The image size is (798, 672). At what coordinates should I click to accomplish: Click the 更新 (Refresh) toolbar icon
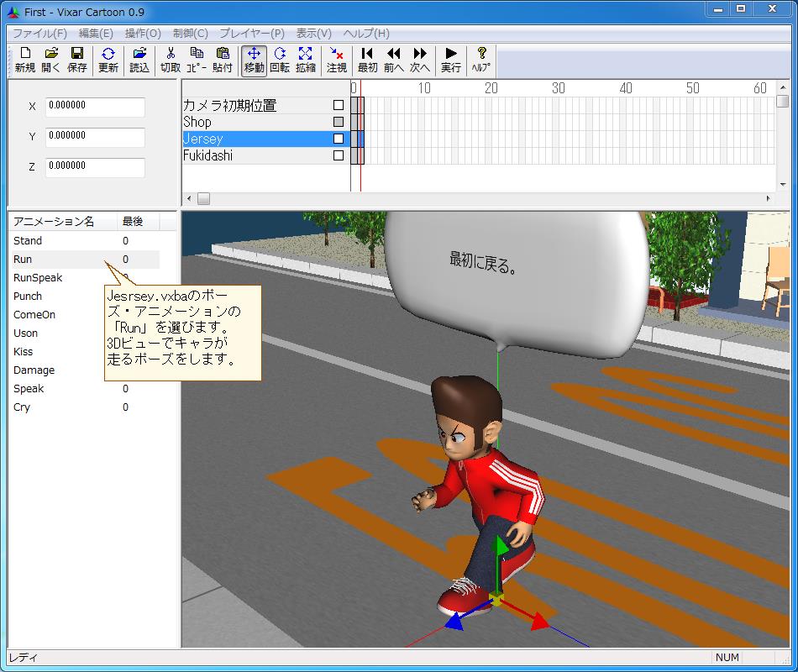(108, 60)
